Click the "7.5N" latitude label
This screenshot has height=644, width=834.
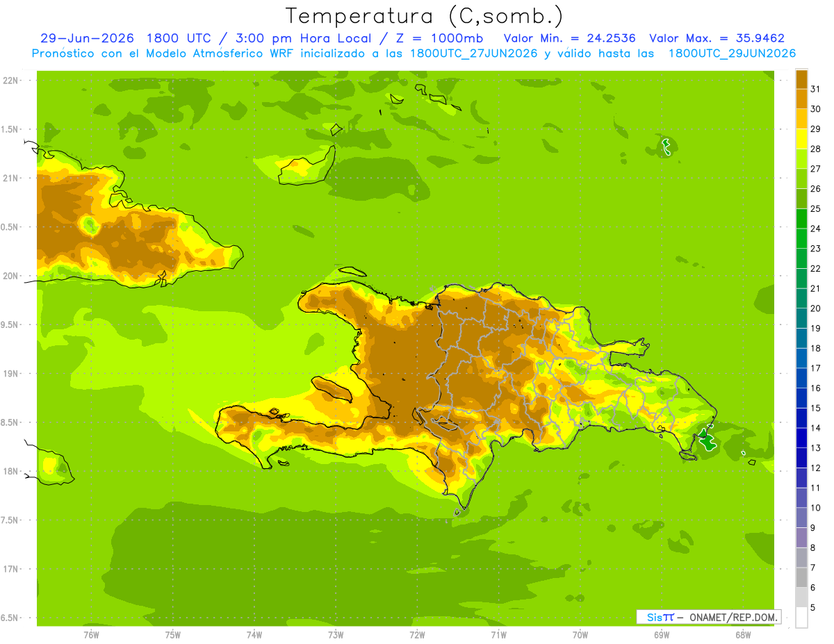coord(10,520)
